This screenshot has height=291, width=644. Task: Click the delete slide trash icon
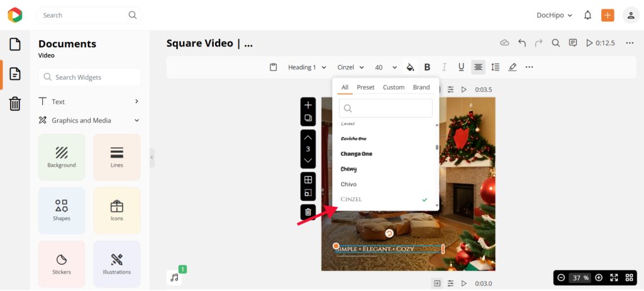[x=308, y=212]
